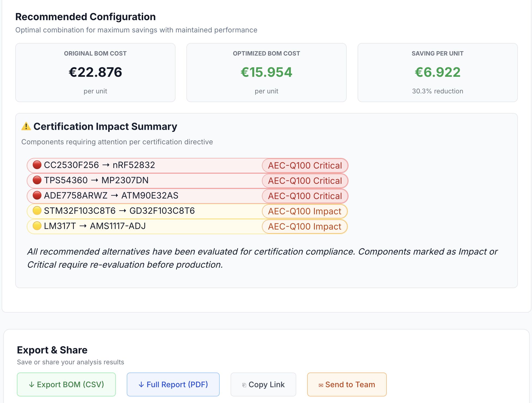The image size is (532, 403).
Task: Click the SAVING PER UNIT label
Action: pos(438,54)
